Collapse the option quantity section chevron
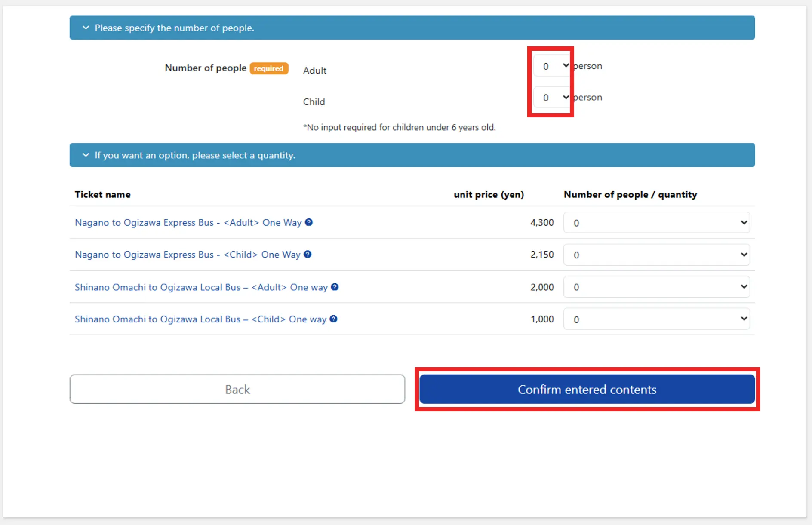Image resolution: width=812 pixels, height=525 pixels. click(86, 155)
